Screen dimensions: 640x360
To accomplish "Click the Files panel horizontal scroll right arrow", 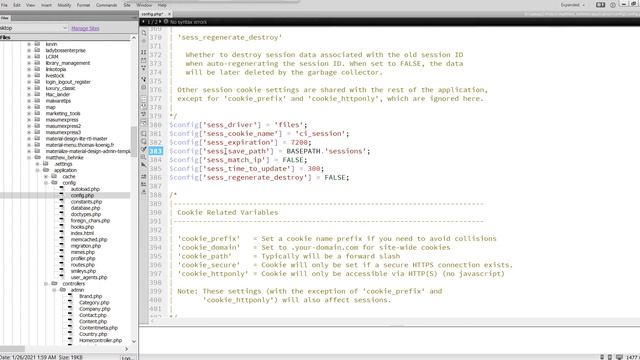I will click(127, 349).
